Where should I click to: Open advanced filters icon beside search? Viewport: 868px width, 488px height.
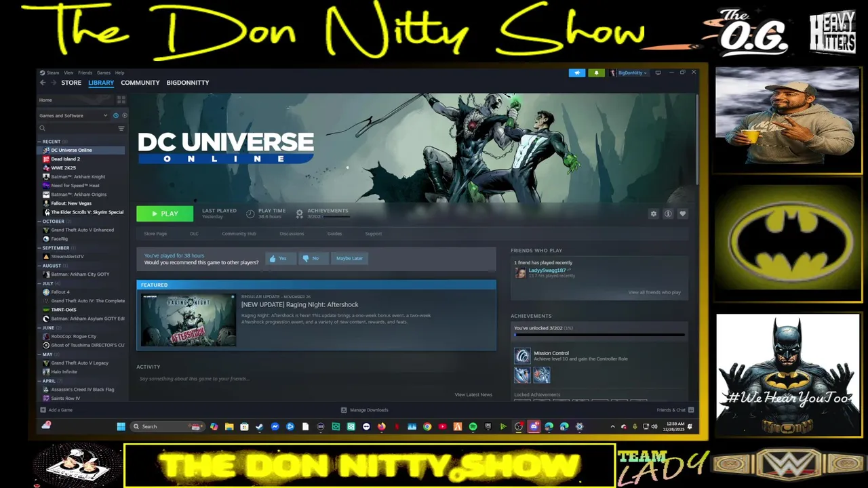121,128
